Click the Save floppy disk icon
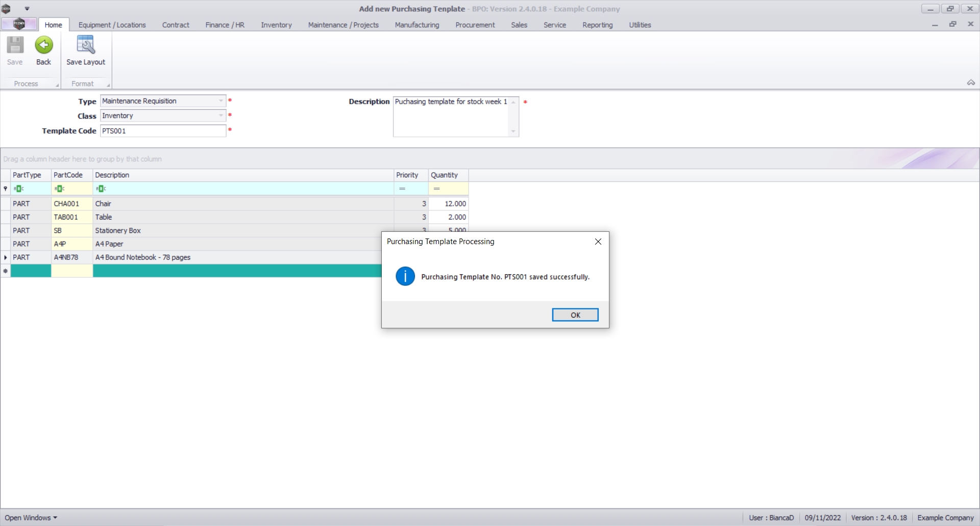The height and width of the screenshot is (526, 980). [15, 45]
